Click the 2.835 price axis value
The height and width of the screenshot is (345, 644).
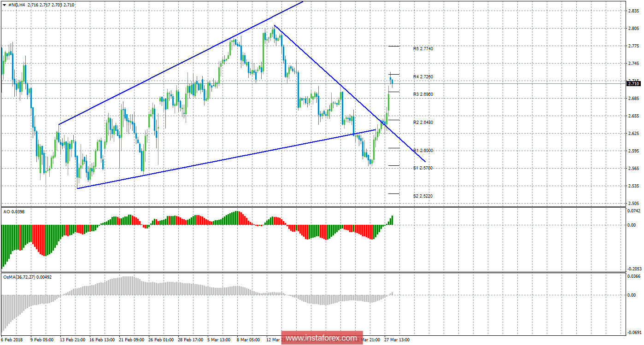click(x=634, y=11)
